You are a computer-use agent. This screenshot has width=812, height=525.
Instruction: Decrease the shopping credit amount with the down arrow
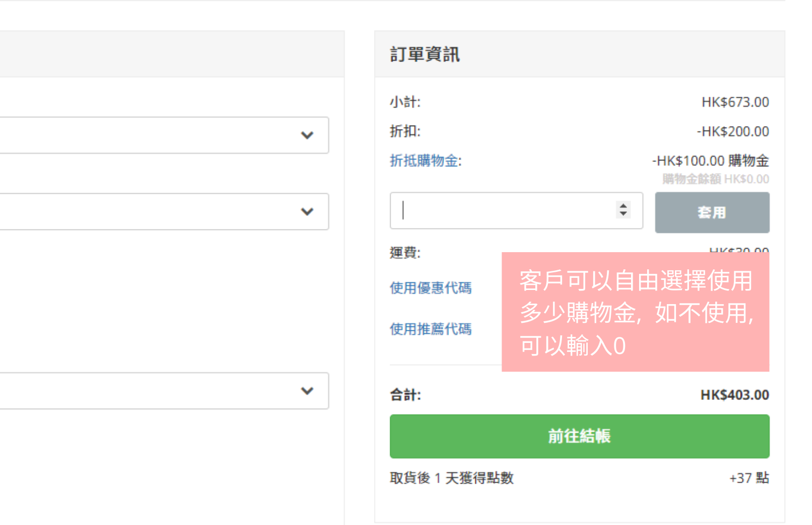click(x=623, y=214)
